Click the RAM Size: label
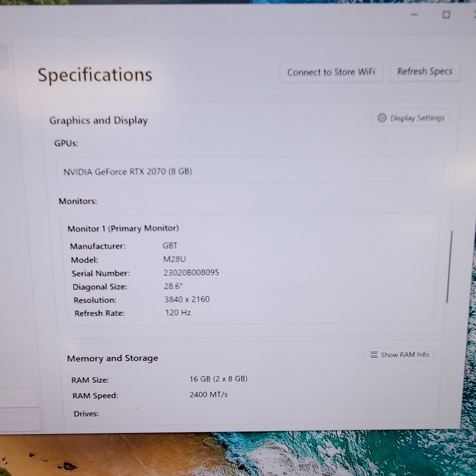This screenshot has width=476, height=476. pyautogui.click(x=90, y=380)
